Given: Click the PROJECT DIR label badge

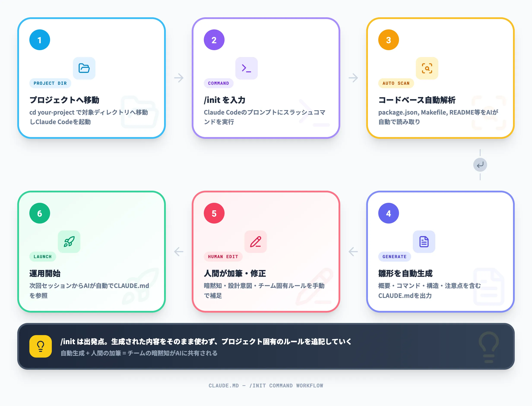Looking at the screenshot, I should coord(50,83).
